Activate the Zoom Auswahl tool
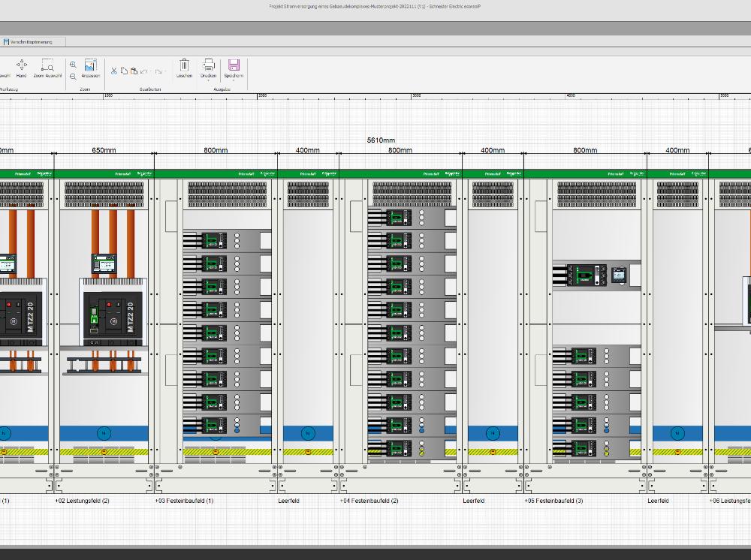 click(x=47, y=68)
